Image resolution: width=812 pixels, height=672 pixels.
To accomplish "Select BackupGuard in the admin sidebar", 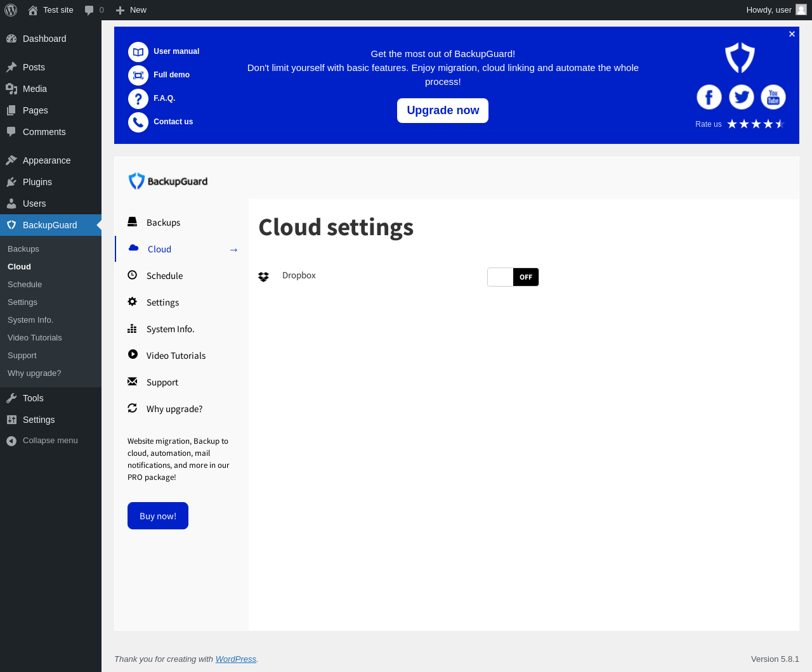I will [x=51, y=225].
